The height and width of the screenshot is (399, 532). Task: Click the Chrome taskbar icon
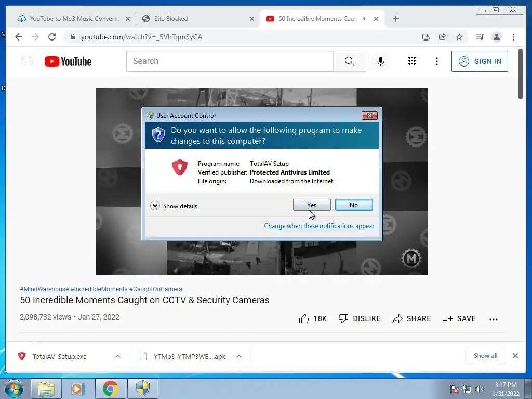(x=110, y=389)
